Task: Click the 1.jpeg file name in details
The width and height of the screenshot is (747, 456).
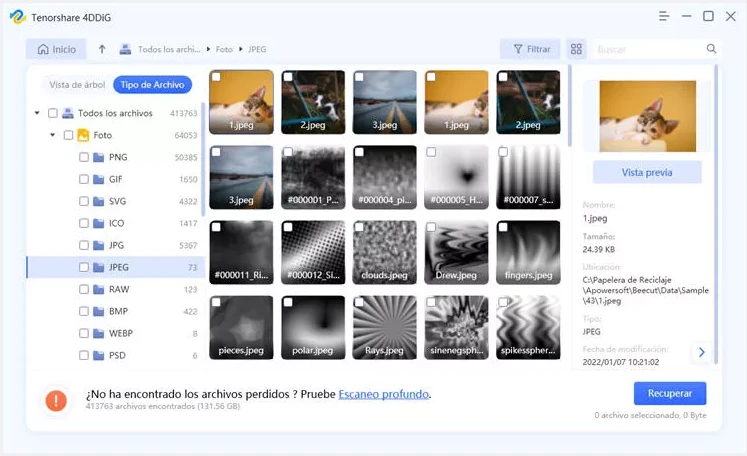Action: [595, 218]
